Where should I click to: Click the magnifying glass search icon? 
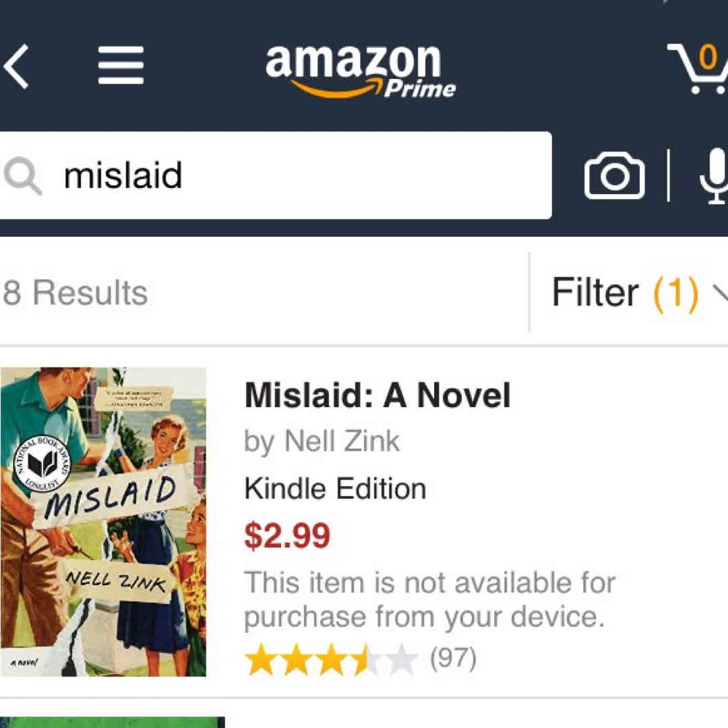[23, 177]
